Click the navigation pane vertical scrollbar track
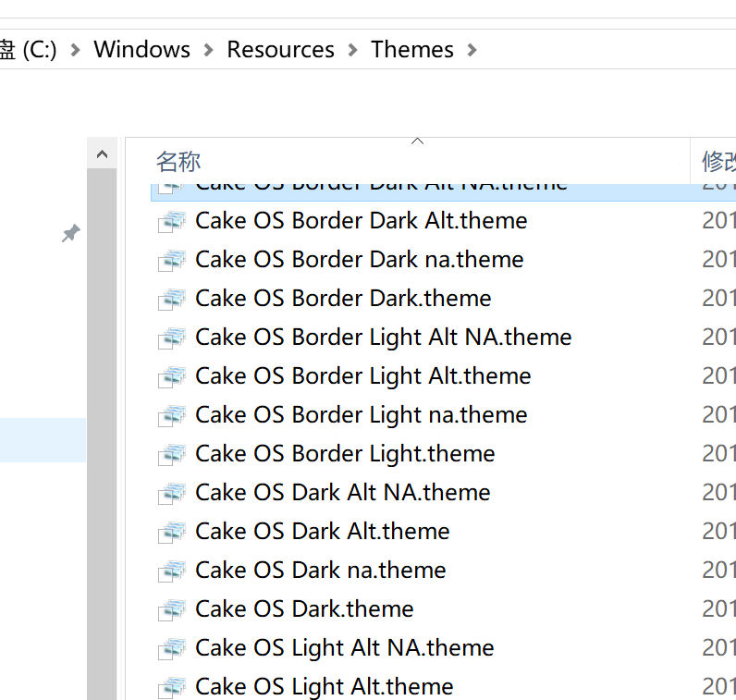 click(102, 416)
